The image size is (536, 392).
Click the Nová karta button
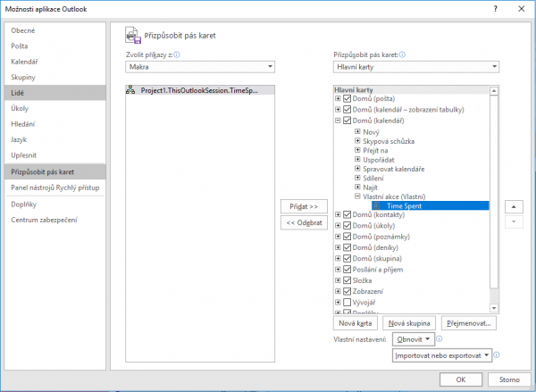tap(356, 323)
